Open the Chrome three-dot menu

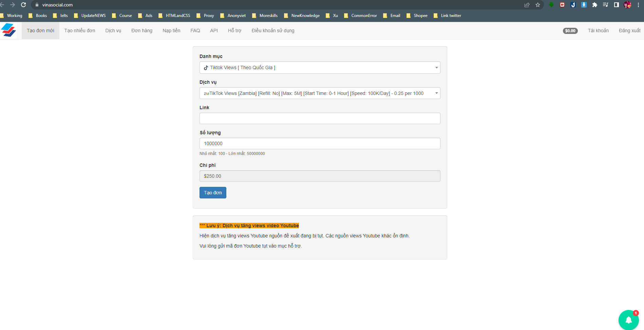638,5
